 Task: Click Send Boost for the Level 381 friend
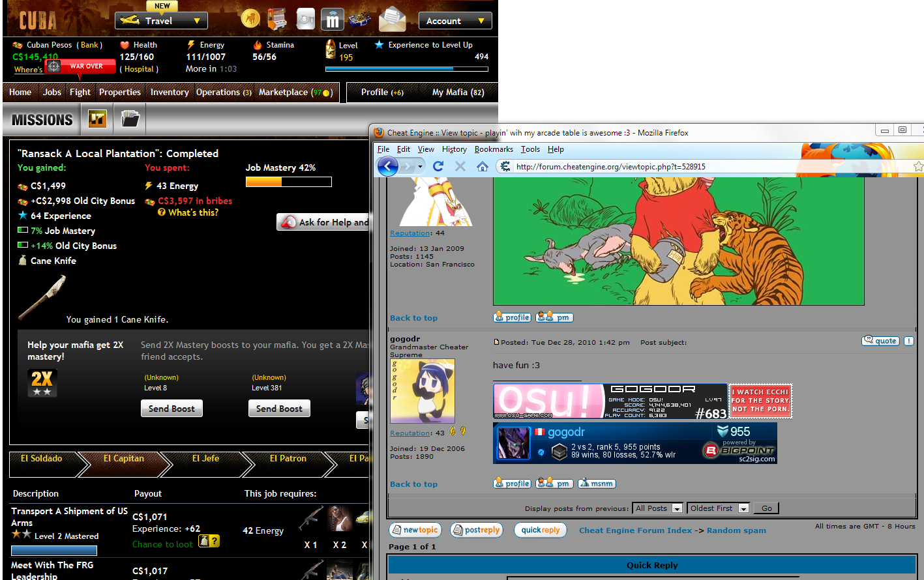click(279, 409)
